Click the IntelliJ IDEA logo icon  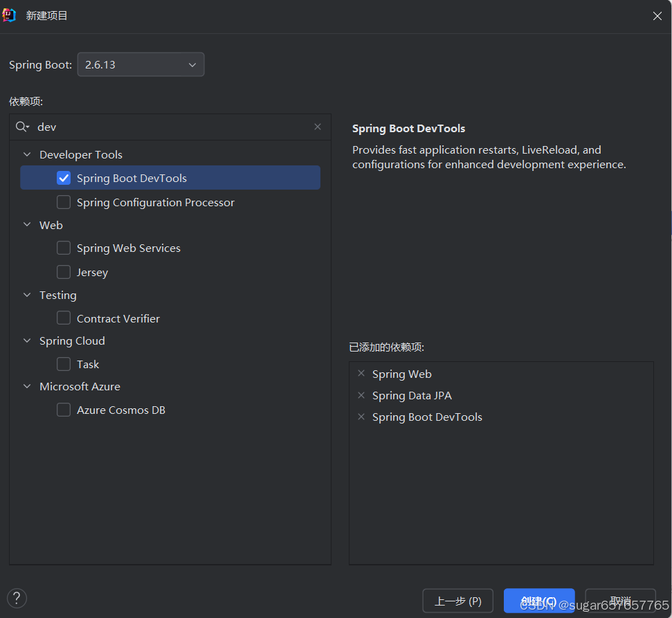pyautogui.click(x=9, y=15)
